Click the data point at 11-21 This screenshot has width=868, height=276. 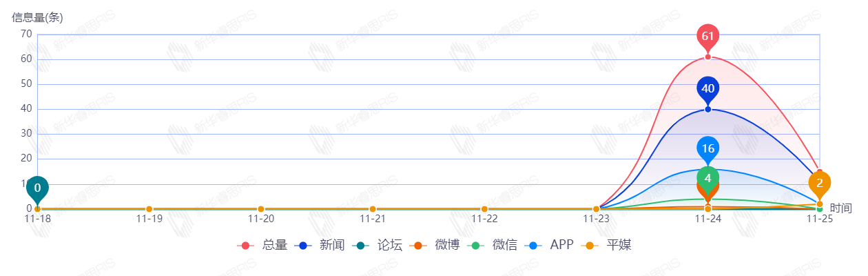[x=373, y=209]
